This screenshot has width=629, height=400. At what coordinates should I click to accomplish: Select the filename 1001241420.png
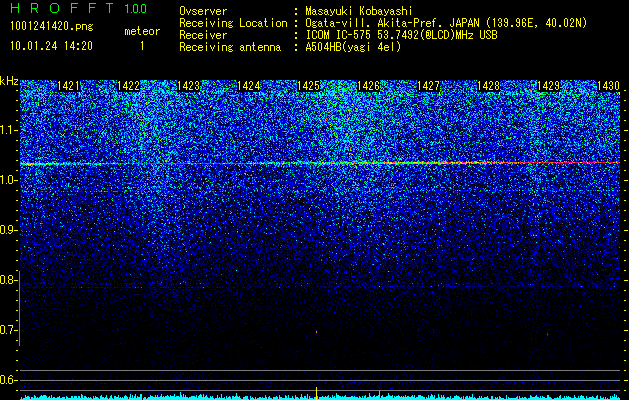point(52,27)
